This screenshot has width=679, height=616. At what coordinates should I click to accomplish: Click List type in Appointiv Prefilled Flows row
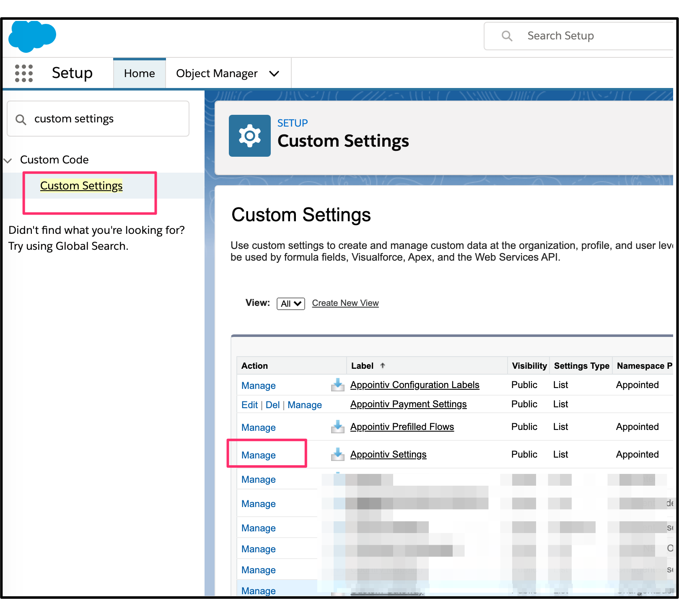[560, 427]
